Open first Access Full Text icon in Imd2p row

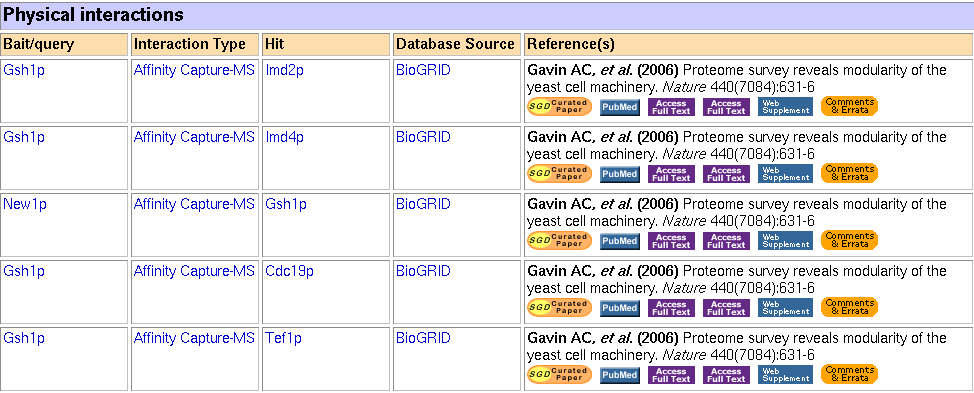pos(671,107)
